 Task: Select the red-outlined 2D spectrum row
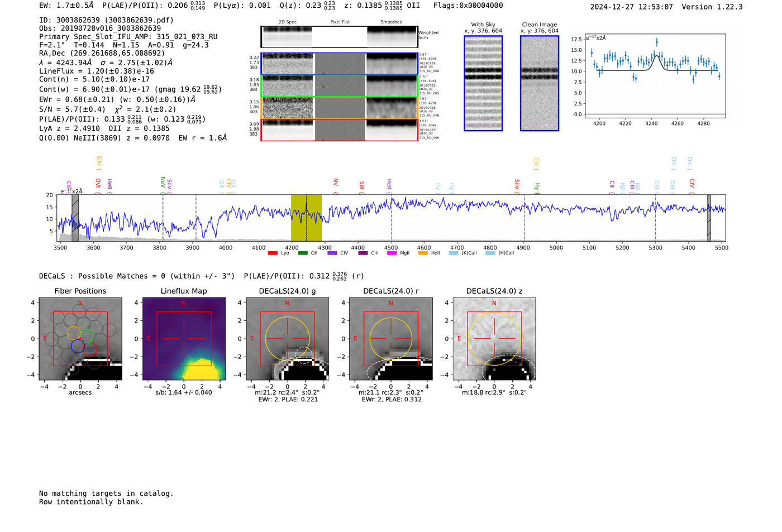[x=339, y=130]
